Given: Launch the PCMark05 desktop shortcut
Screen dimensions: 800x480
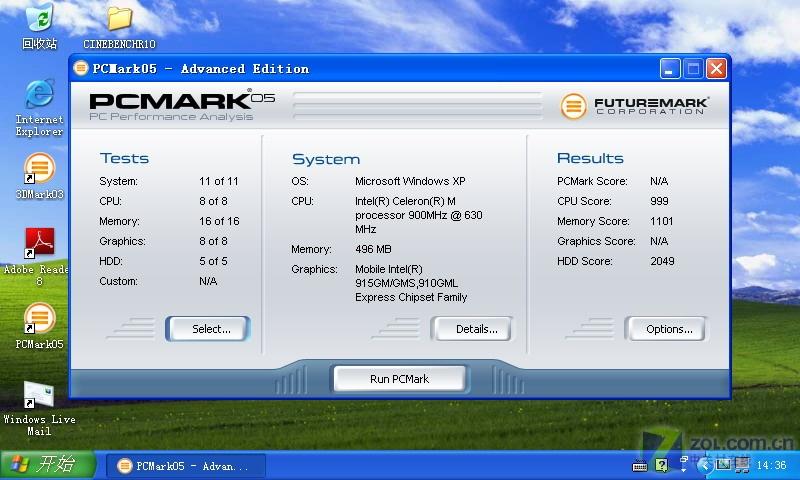Looking at the screenshot, I should point(39,325).
